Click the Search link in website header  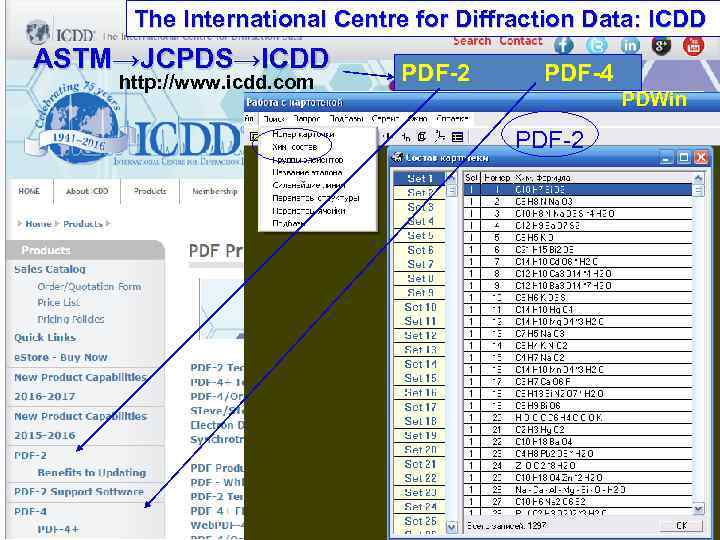pos(472,41)
